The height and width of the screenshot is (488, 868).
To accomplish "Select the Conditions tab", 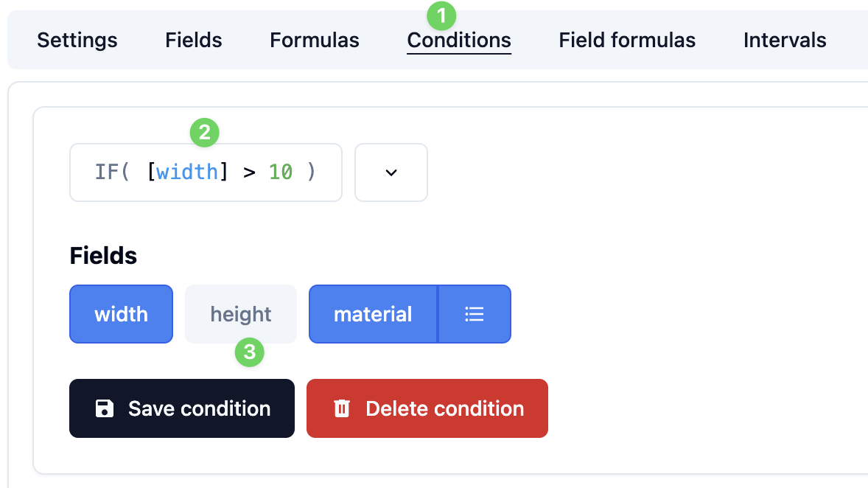I will coord(458,41).
